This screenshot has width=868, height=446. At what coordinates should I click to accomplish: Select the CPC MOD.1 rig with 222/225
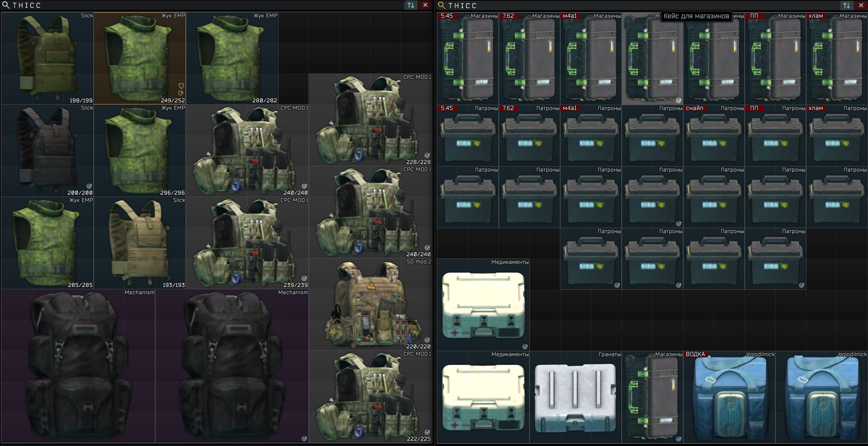(370, 397)
